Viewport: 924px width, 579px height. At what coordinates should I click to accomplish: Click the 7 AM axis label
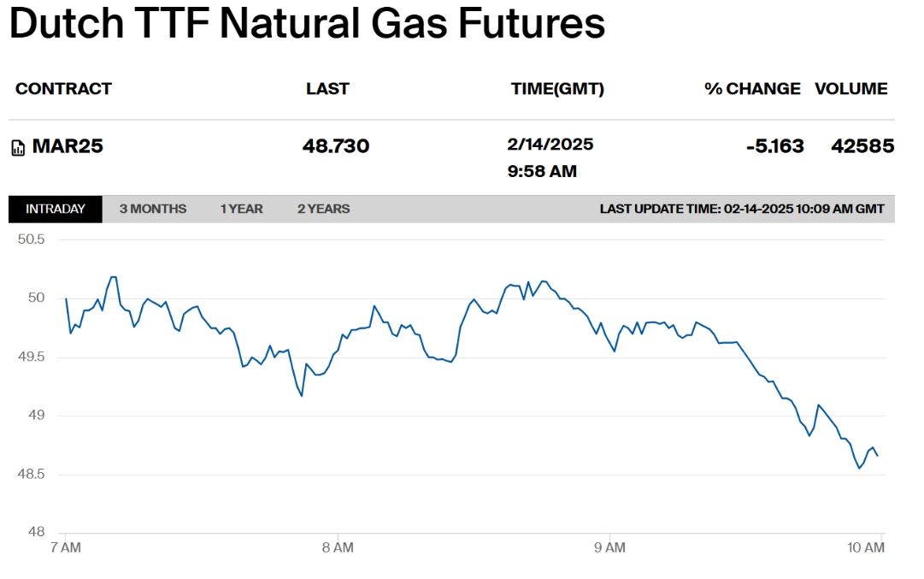pyautogui.click(x=66, y=547)
